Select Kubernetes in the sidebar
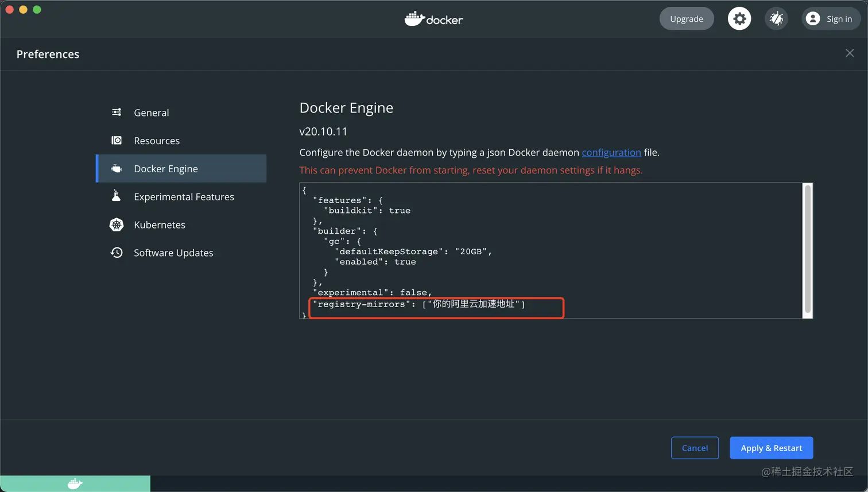868x492 pixels. 160,224
